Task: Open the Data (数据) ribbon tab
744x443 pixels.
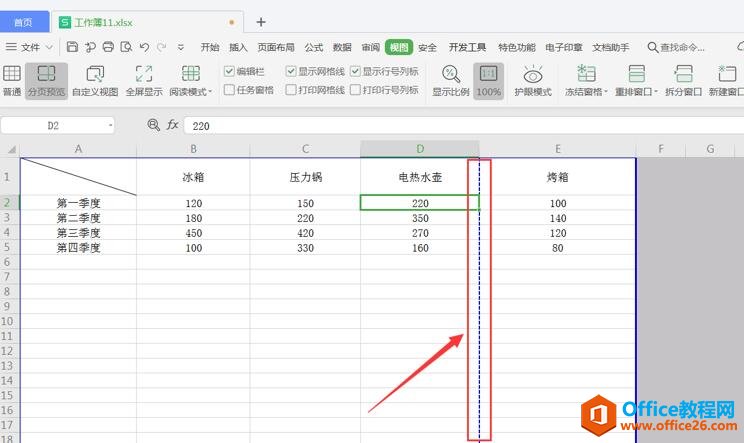Action: coord(342,47)
